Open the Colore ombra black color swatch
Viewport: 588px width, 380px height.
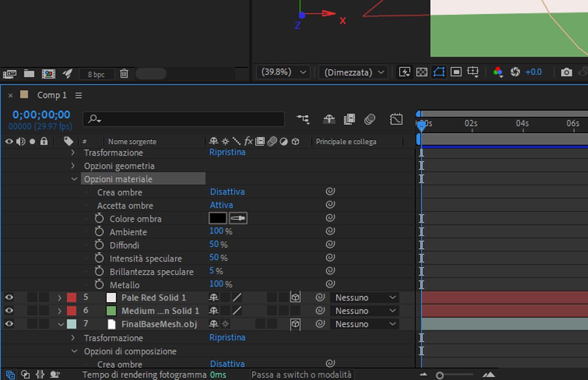point(218,218)
